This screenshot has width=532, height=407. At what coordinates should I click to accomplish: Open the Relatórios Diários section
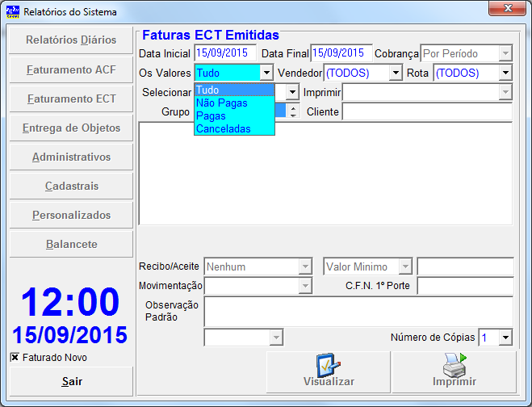click(71, 40)
